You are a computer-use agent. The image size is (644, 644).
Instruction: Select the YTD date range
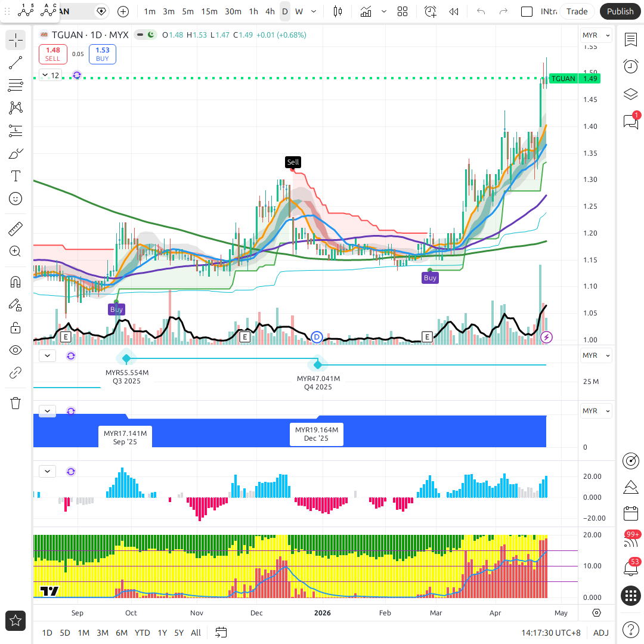[142, 633]
